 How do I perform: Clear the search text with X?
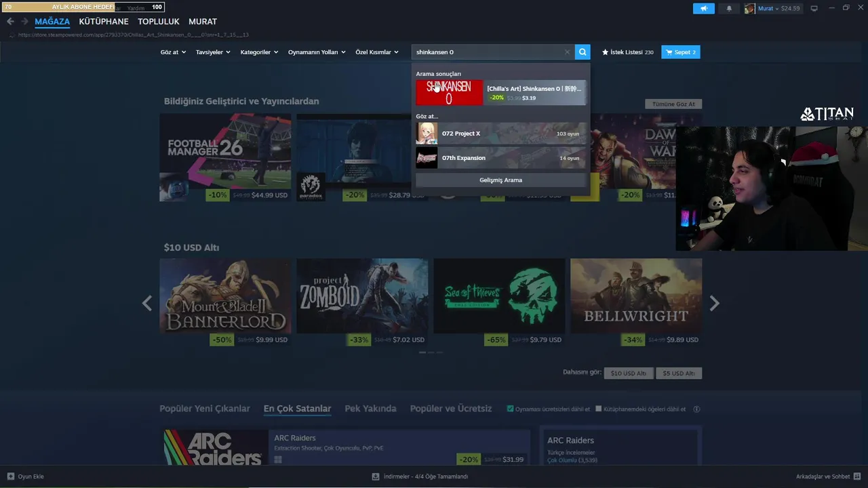pyautogui.click(x=568, y=52)
